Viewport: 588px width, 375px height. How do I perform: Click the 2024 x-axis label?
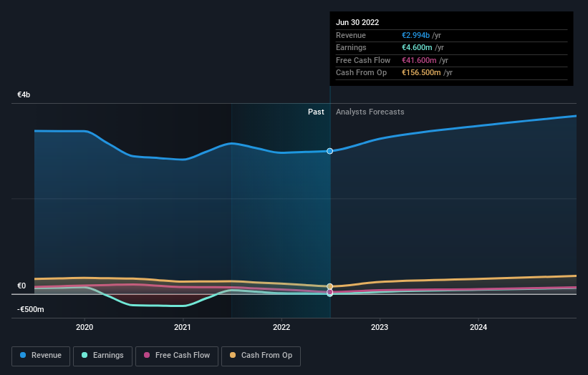click(x=478, y=327)
